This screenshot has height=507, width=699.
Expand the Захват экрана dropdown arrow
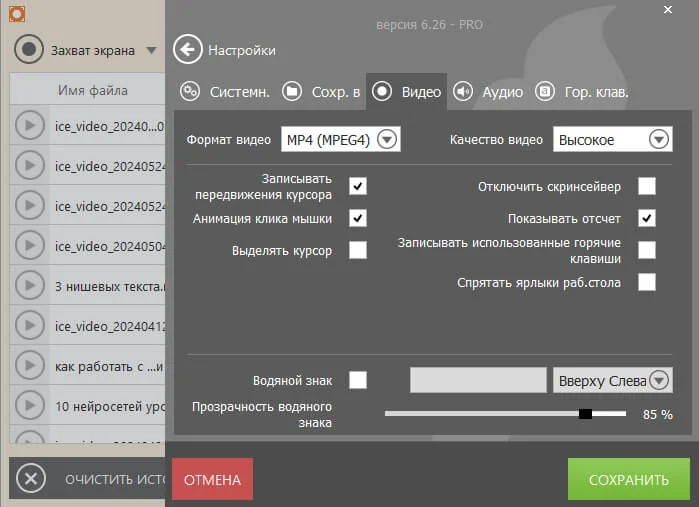coord(152,50)
